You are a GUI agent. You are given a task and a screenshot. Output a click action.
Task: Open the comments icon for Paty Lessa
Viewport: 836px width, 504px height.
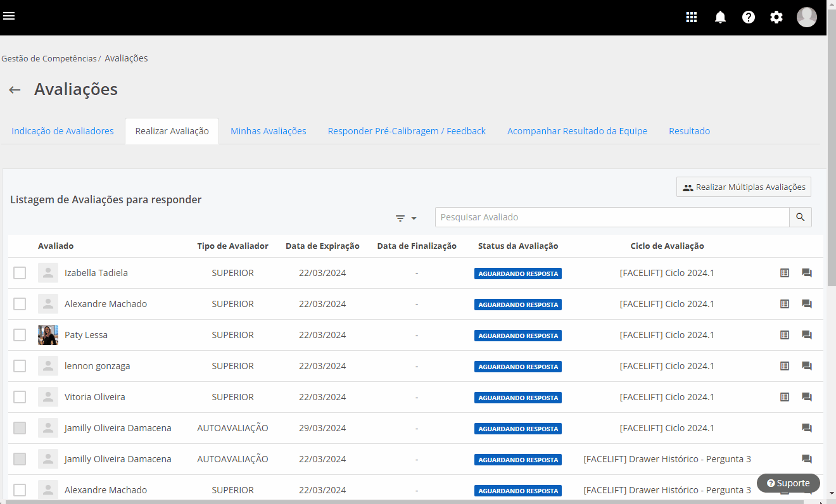tap(807, 335)
